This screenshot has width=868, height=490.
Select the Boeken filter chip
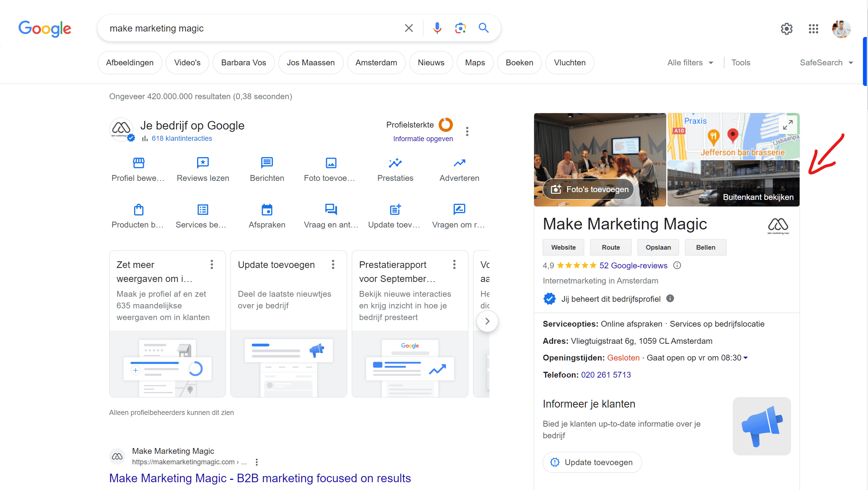[519, 63]
